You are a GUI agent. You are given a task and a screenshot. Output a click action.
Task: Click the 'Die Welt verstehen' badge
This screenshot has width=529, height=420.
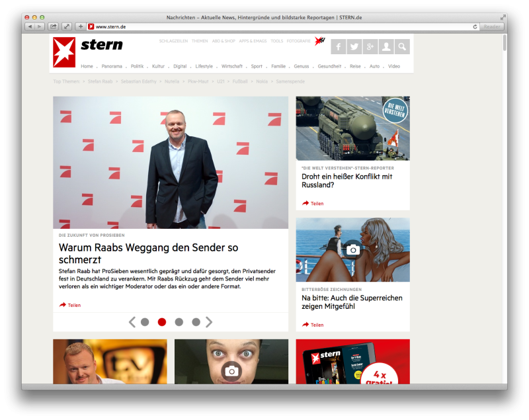click(x=395, y=110)
